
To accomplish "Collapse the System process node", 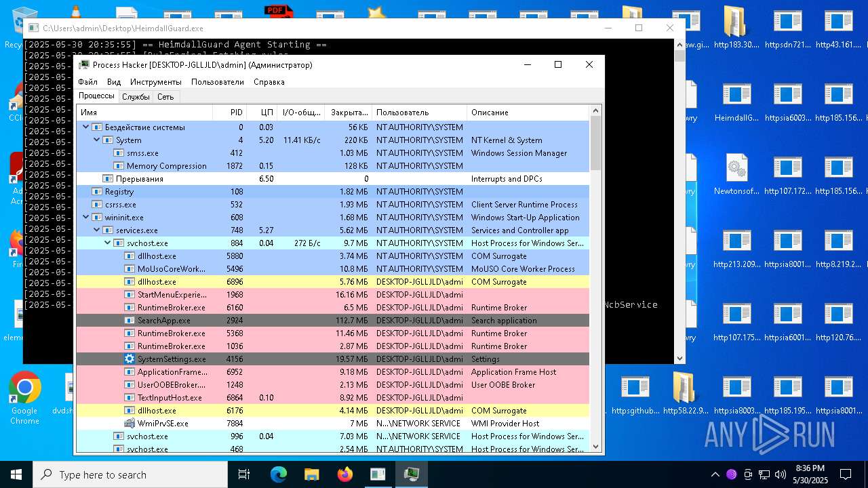I will point(97,140).
